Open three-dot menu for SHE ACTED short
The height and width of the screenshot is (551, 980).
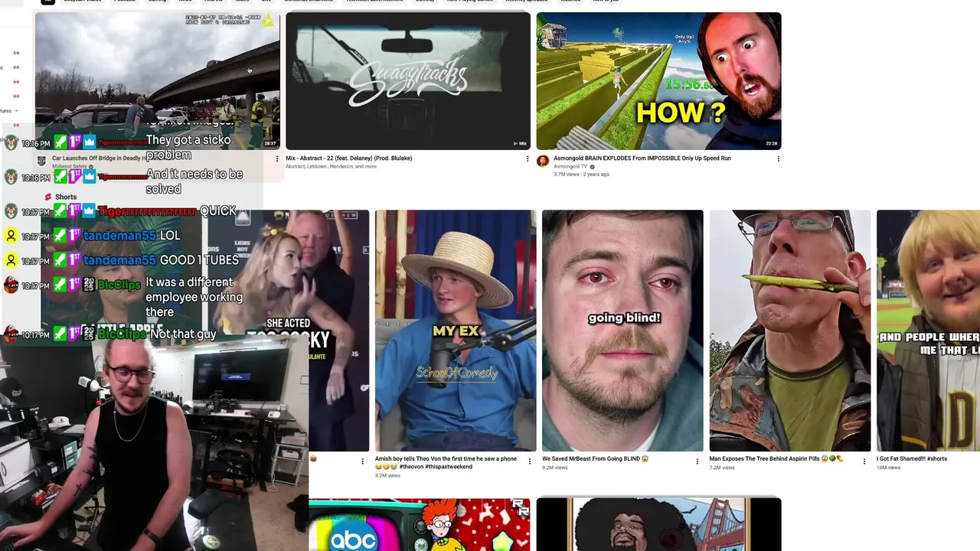tap(363, 461)
